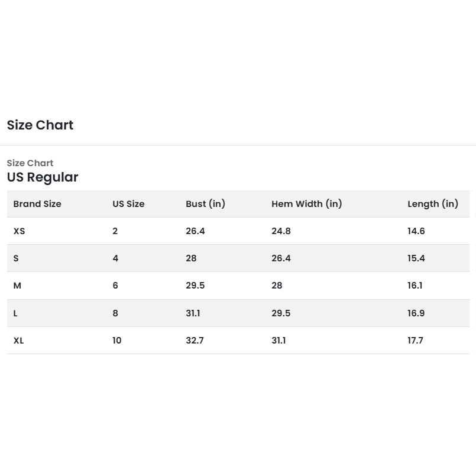Click the US Size column header
This screenshot has height=476, width=476.
coord(128,204)
